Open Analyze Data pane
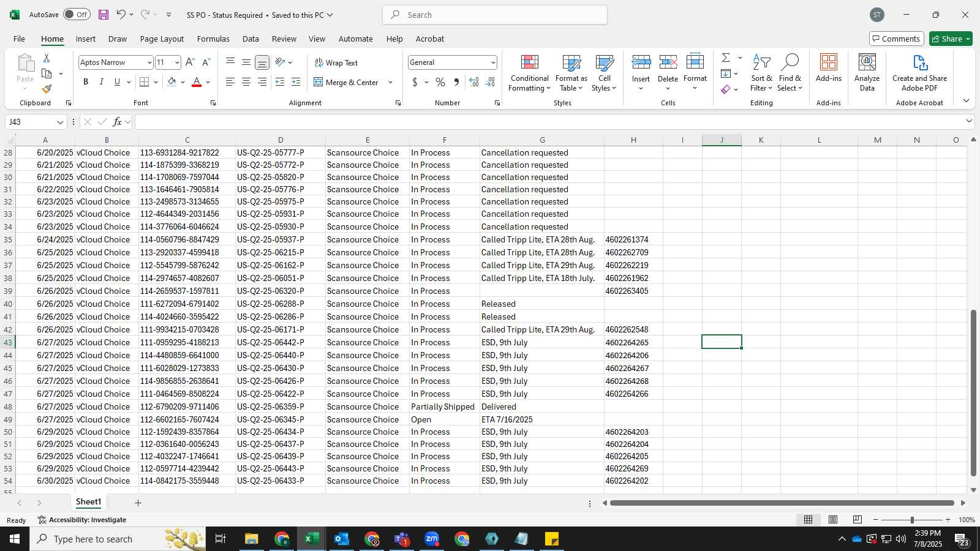The image size is (980, 551). (867, 73)
